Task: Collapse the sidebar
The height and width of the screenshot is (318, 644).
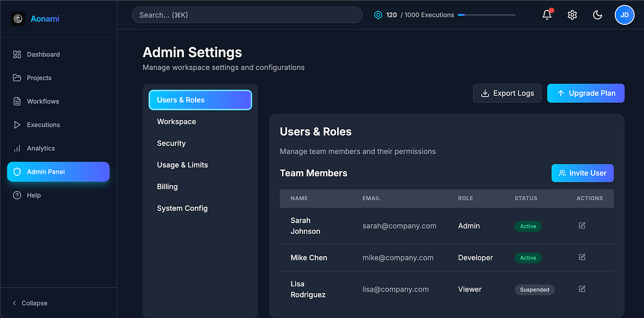Action: tap(30, 303)
